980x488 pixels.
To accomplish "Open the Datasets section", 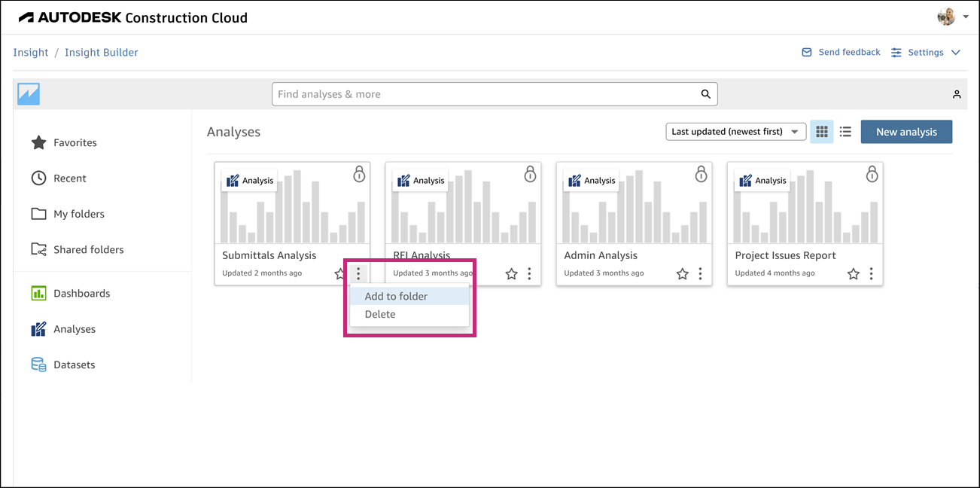I will pos(74,364).
